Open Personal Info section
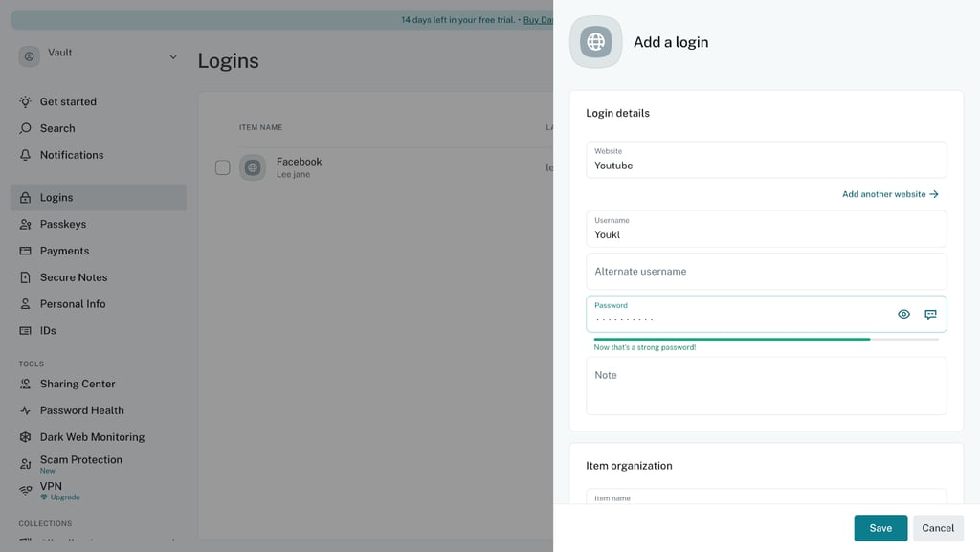Viewport: 980px width, 552px height. point(99,304)
